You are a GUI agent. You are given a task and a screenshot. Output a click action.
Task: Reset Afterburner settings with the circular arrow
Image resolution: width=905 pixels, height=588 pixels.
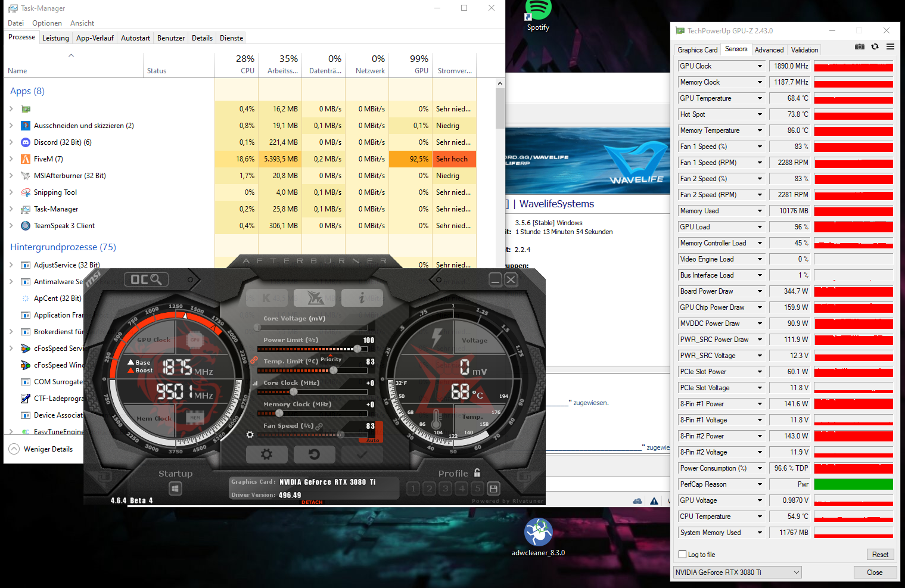[315, 455]
